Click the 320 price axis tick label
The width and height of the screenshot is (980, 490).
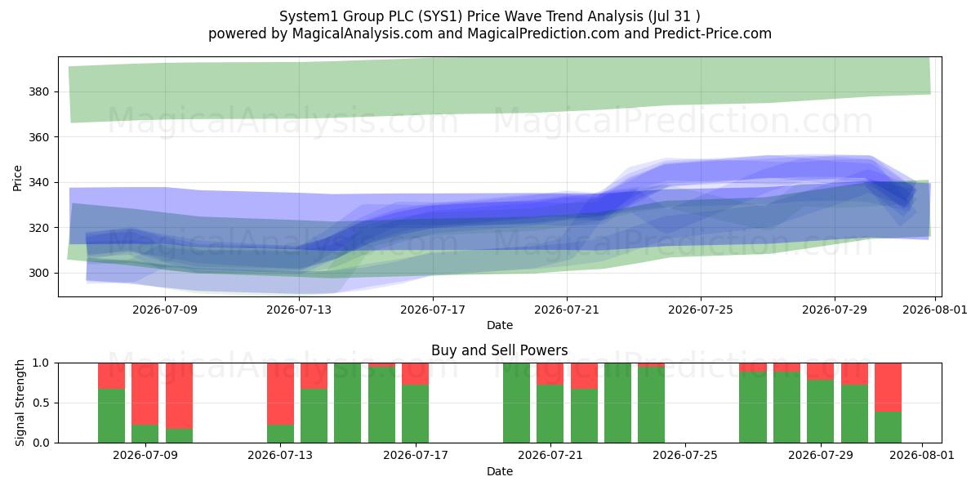[x=41, y=228]
